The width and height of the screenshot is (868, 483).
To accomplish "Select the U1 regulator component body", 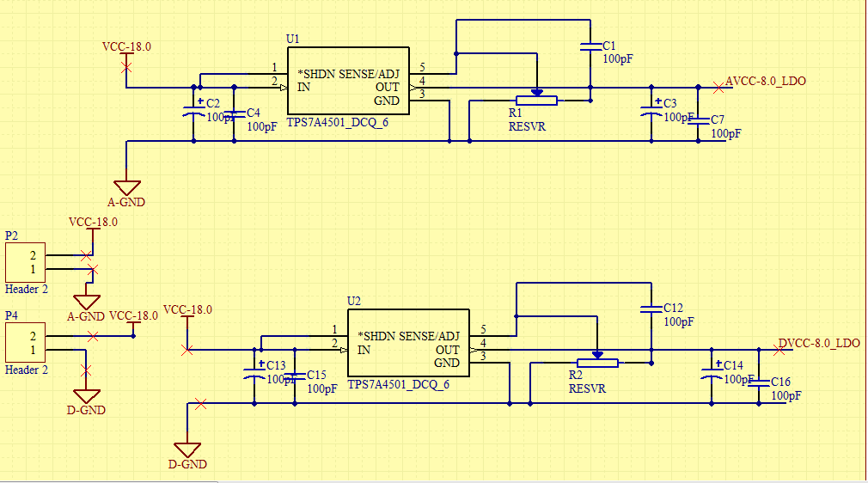I will click(348, 81).
